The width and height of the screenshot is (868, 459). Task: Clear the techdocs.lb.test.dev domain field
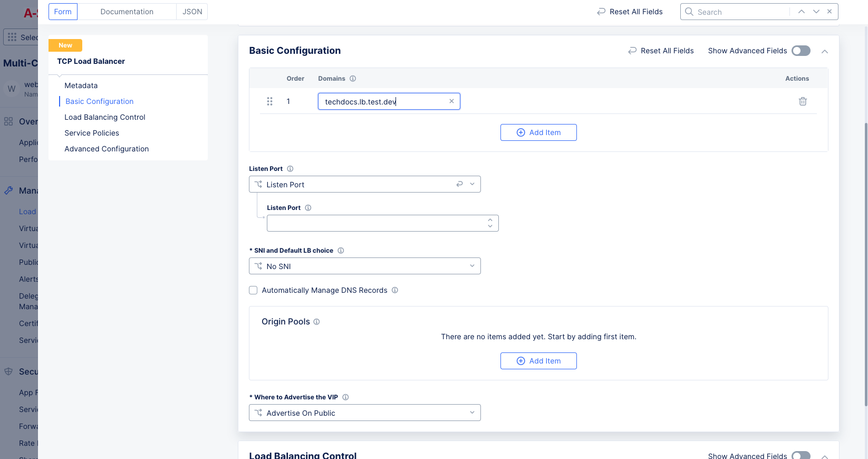451,101
